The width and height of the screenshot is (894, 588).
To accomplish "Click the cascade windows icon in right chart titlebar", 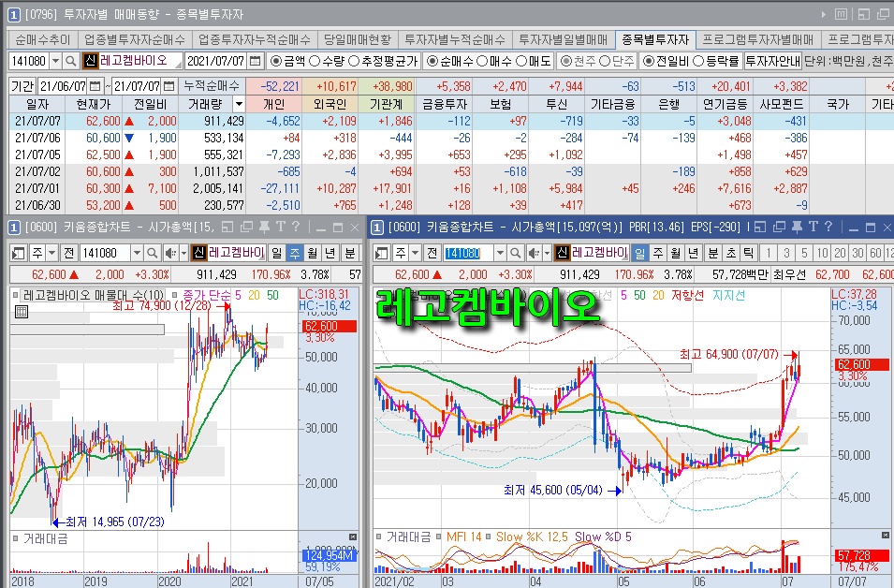I will (779, 227).
